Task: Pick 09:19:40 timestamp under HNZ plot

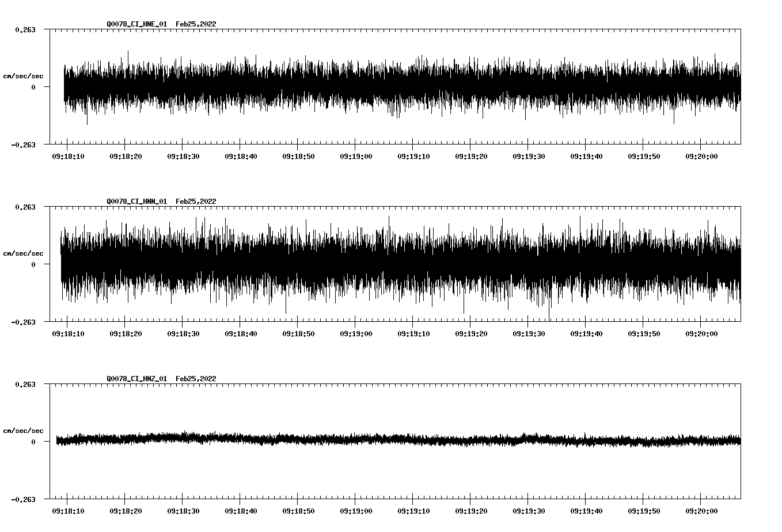Action: [x=586, y=511]
